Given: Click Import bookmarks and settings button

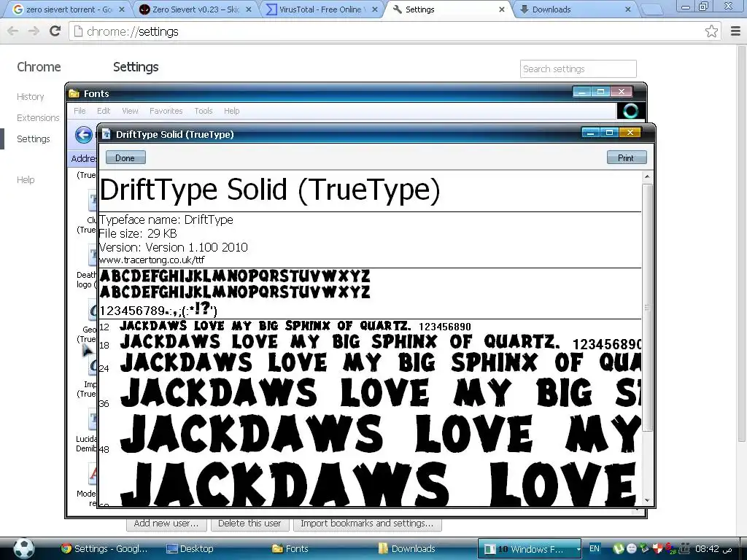Looking at the screenshot, I should click(368, 524).
